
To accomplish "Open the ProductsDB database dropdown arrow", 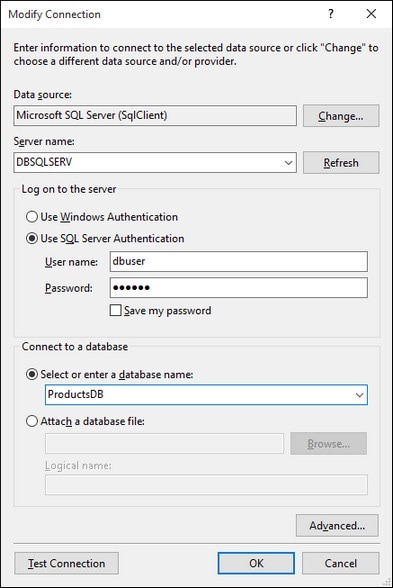I will [x=359, y=395].
